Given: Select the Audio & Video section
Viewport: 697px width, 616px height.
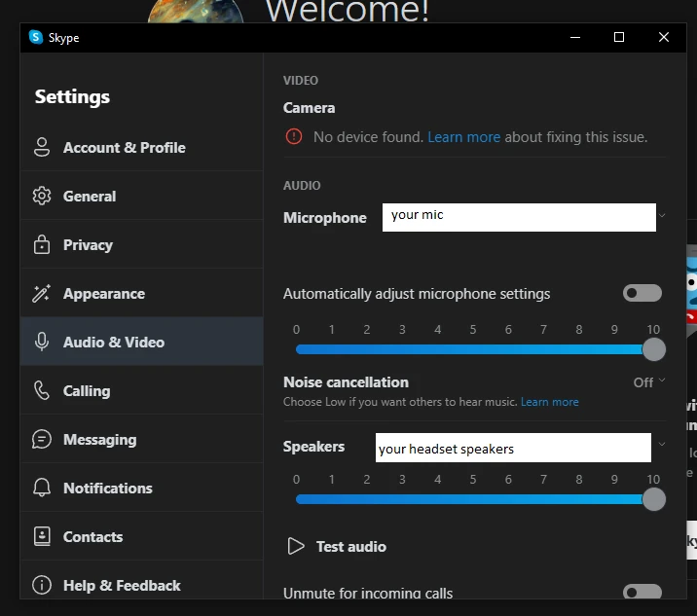Looking at the screenshot, I should tap(142, 342).
